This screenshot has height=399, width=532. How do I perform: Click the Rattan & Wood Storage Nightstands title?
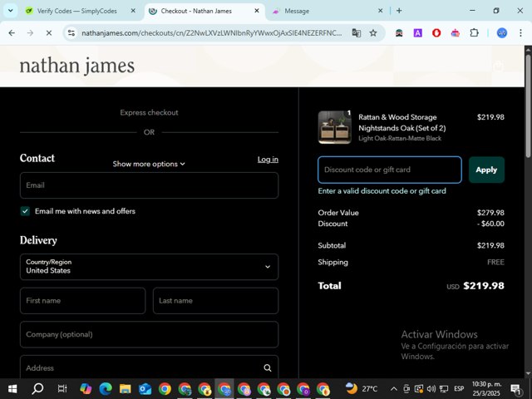(x=402, y=122)
